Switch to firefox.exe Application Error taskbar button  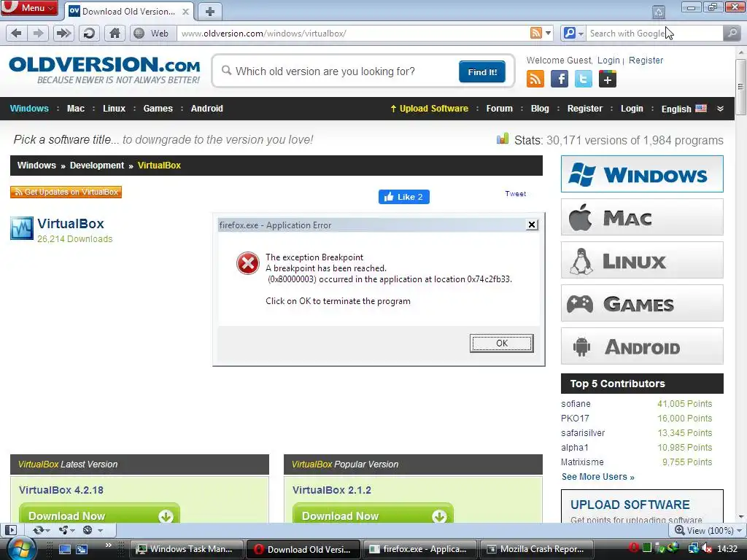pos(419,549)
